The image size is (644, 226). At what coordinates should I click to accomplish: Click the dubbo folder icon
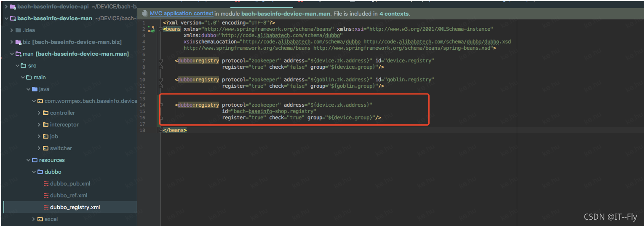pyautogui.click(x=40, y=172)
